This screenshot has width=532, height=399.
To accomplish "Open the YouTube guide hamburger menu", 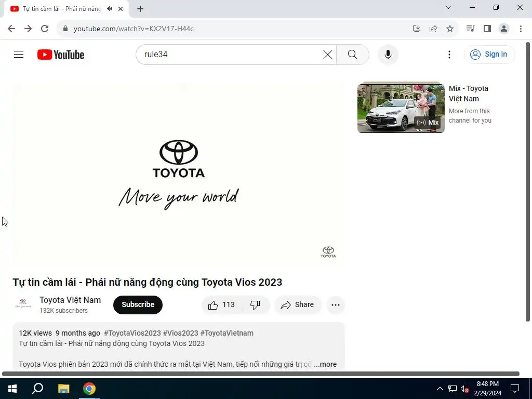I will click(x=19, y=54).
